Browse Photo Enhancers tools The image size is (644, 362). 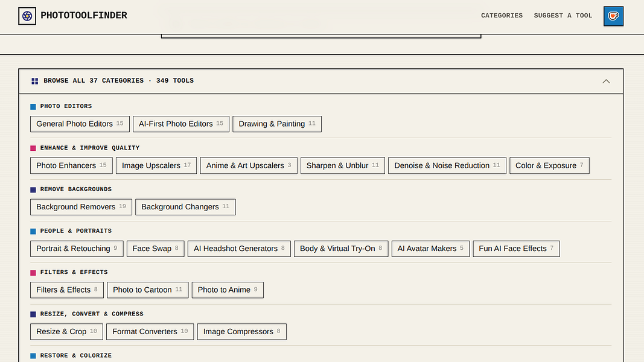(71, 165)
